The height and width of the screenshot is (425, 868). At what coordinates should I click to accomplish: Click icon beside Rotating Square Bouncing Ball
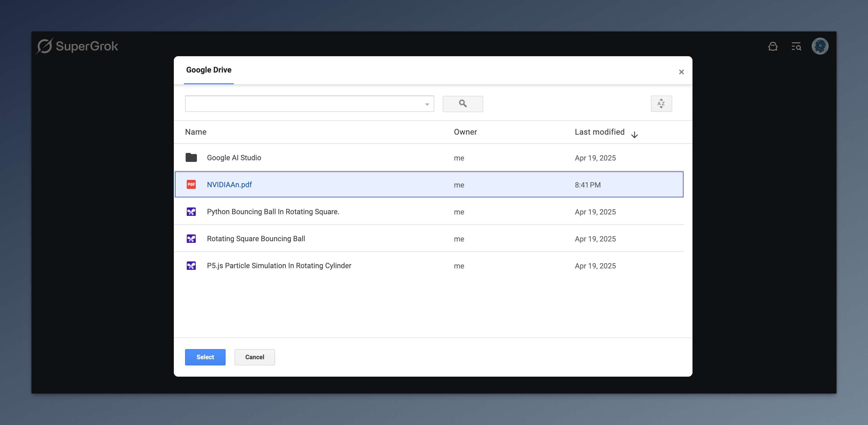tap(191, 239)
